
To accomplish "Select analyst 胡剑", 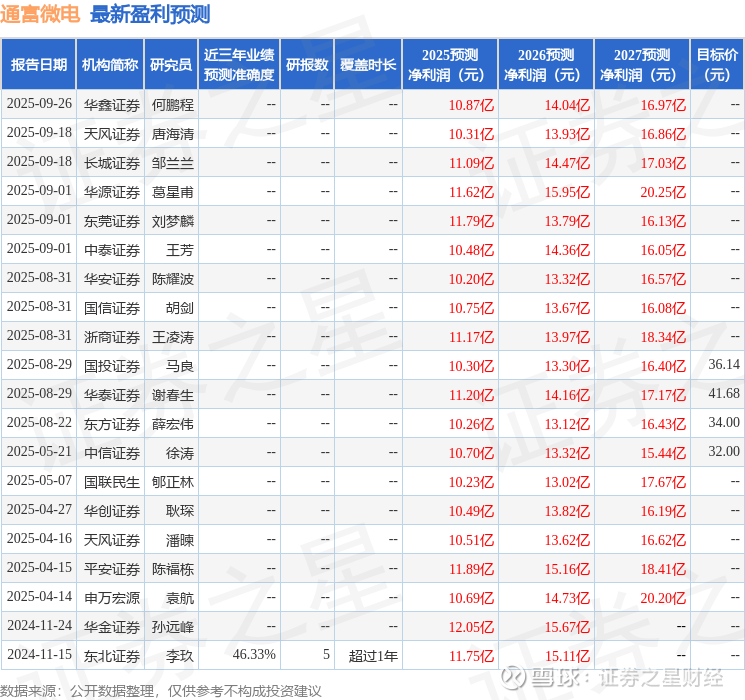I will tap(180, 308).
